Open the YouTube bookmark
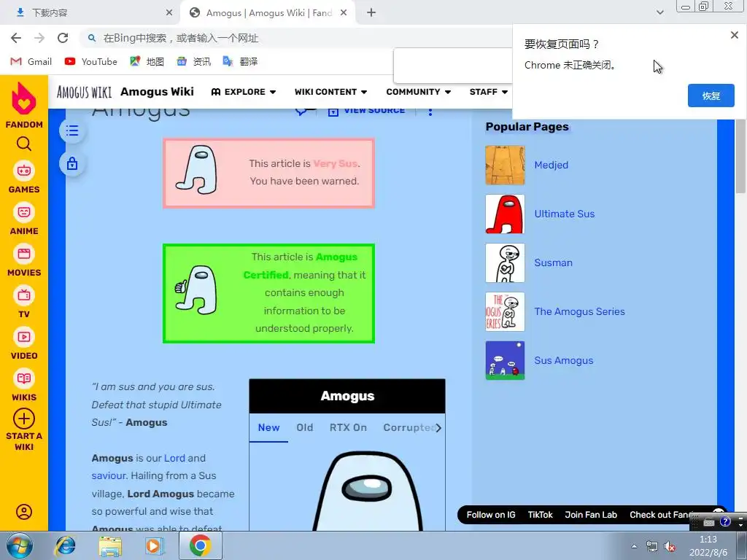Screen dimensions: 747x560 pos(91,61)
